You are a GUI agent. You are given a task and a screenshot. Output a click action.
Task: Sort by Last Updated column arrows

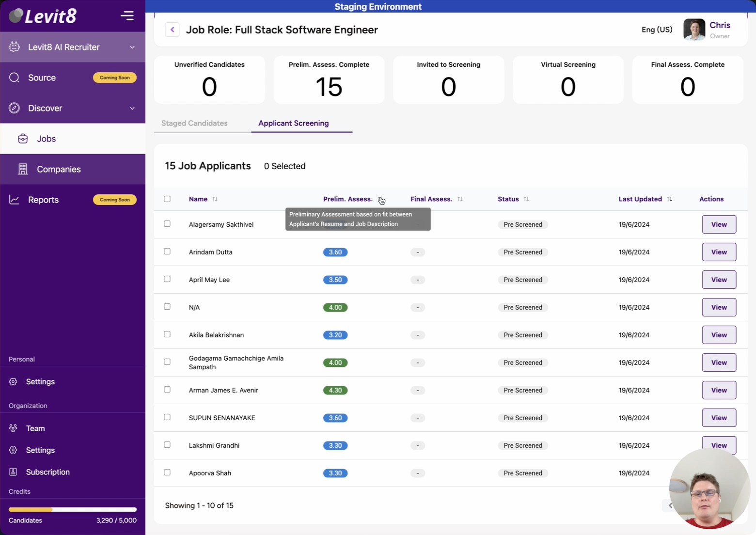pyautogui.click(x=669, y=199)
